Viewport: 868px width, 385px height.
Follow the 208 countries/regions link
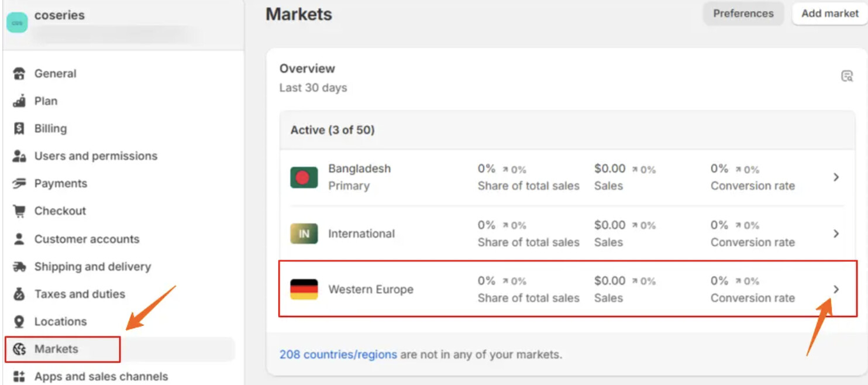[x=338, y=355]
